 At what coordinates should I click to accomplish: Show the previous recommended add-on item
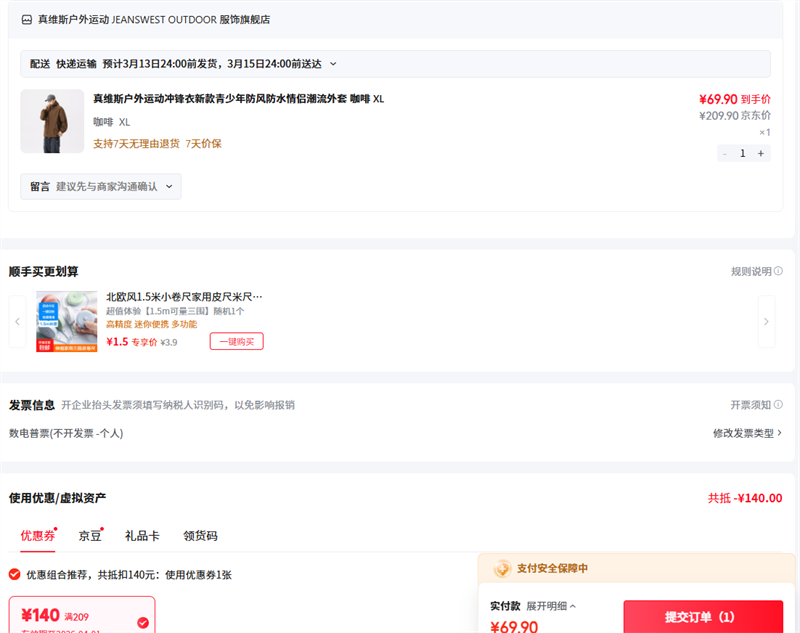point(17,322)
